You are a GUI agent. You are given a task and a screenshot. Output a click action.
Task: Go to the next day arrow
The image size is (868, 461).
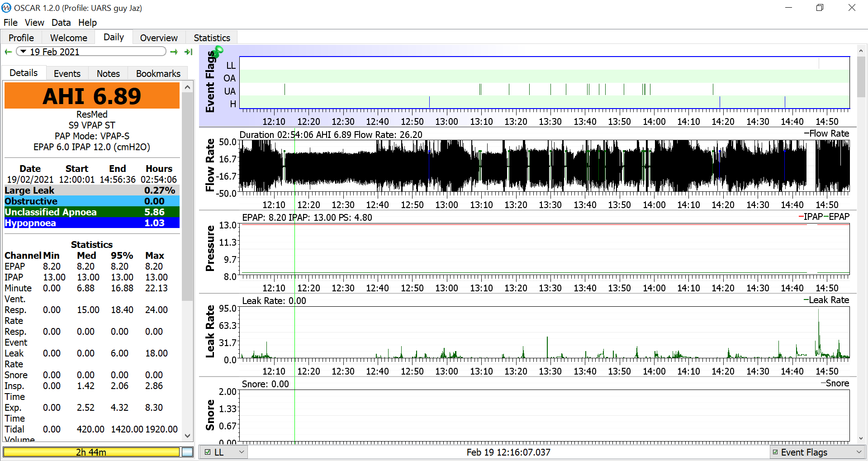coord(174,52)
